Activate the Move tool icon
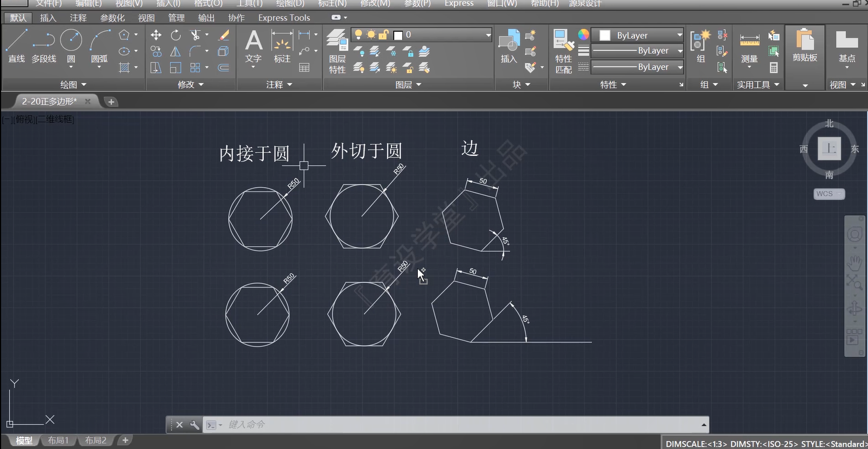Viewport: 868px width, 449px height. 156,35
